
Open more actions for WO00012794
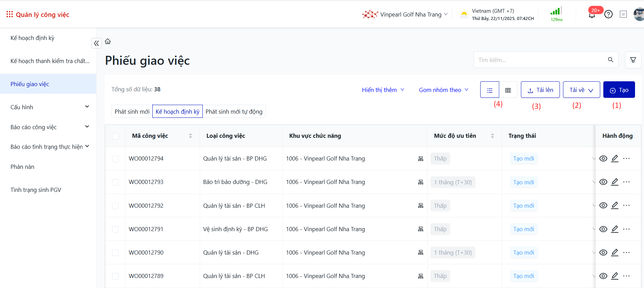[x=626, y=158]
